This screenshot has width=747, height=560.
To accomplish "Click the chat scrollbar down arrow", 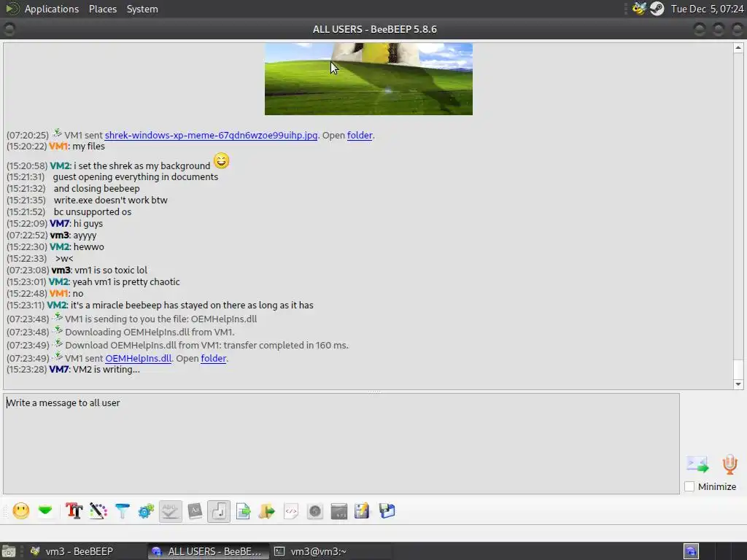I will pyautogui.click(x=738, y=384).
